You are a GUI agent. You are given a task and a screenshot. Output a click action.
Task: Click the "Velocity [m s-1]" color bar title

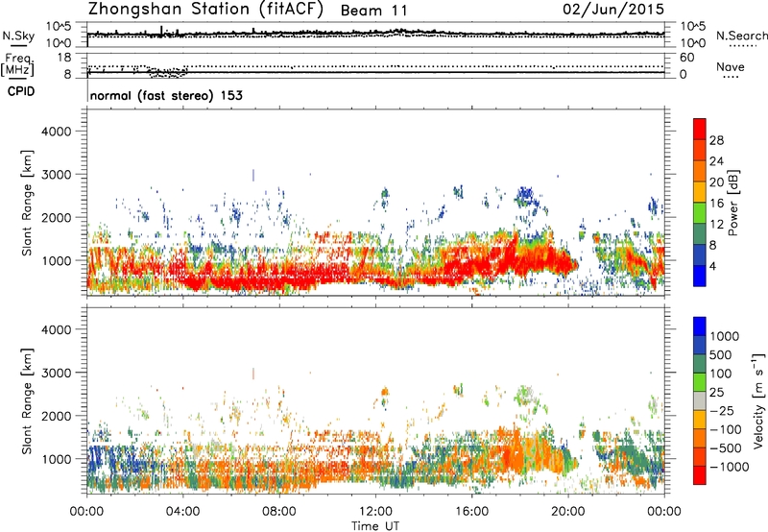pos(758,400)
